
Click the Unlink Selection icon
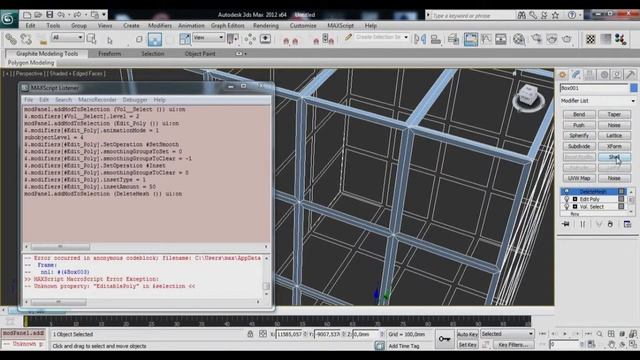26,39
